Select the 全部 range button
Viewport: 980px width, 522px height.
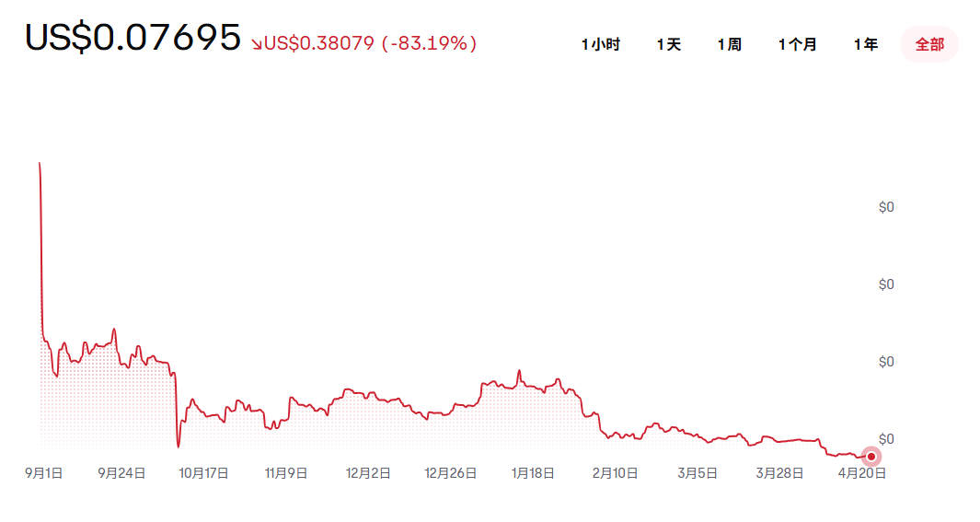point(929,44)
